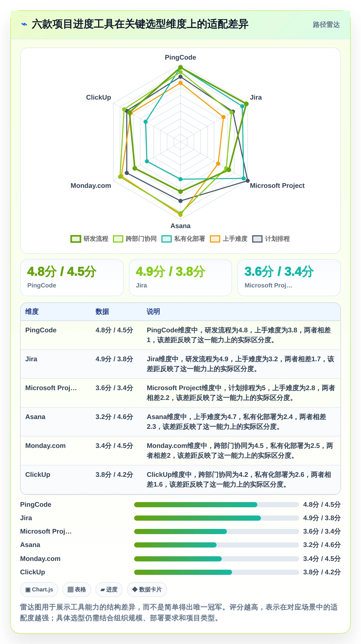This screenshot has width=361, height=644.
Task: Toggle the 上手难度 legend box
Action: pyautogui.click(x=215, y=239)
